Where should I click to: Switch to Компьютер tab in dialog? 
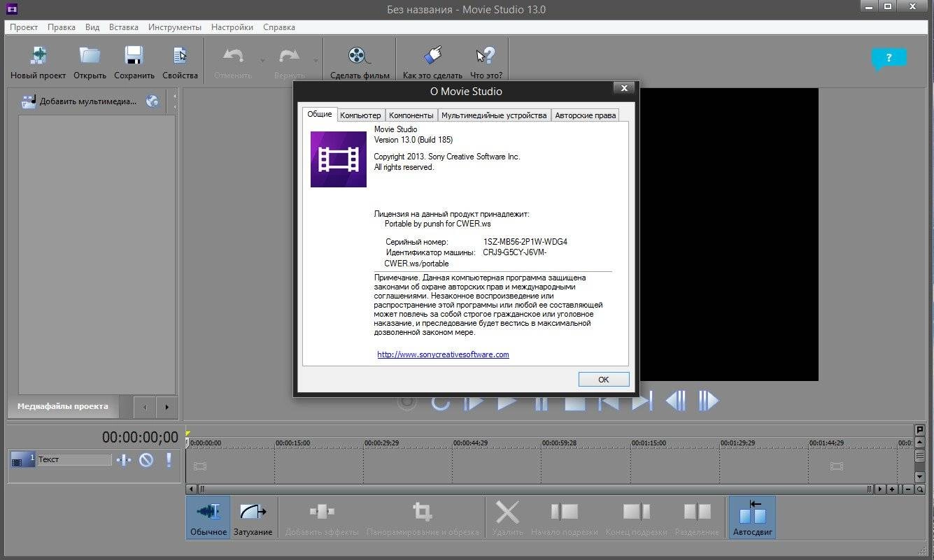[360, 115]
